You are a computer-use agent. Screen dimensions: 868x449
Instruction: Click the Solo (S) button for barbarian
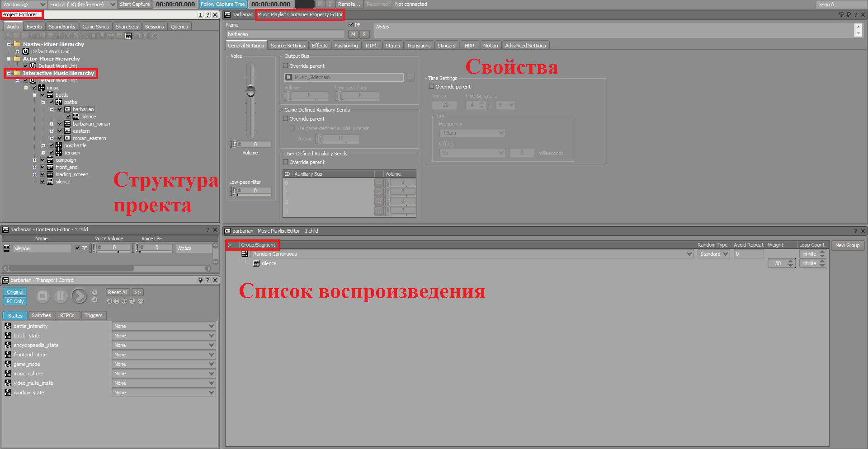[364, 34]
